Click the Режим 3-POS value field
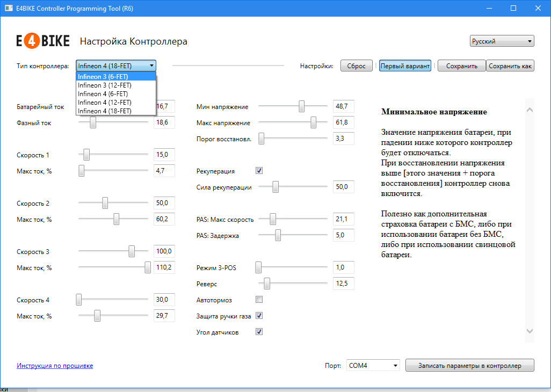551x392 pixels. click(344, 267)
